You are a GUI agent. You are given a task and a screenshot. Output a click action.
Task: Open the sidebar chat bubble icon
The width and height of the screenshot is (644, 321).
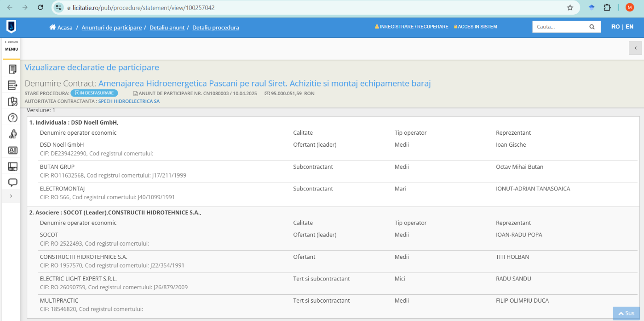point(12,182)
